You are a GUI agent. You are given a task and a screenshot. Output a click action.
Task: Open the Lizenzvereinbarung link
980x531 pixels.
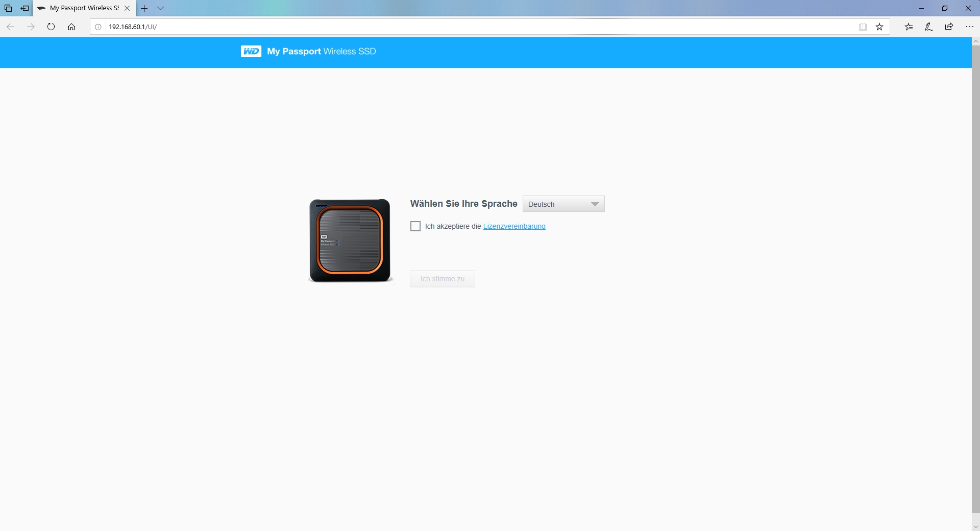click(514, 226)
